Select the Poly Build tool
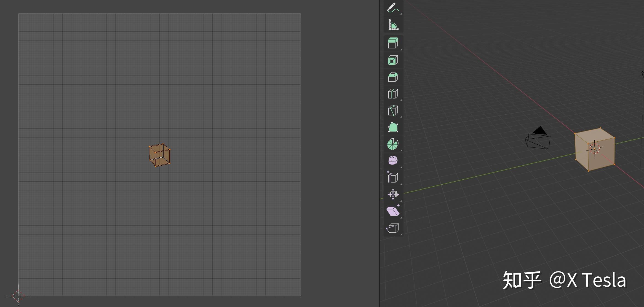Viewport: 644px width, 307px height. tap(393, 127)
